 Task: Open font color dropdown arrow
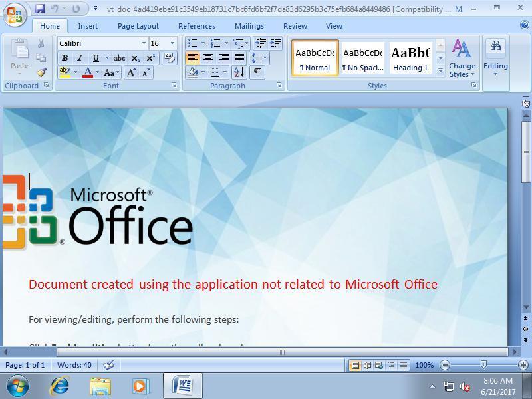click(97, 72)
